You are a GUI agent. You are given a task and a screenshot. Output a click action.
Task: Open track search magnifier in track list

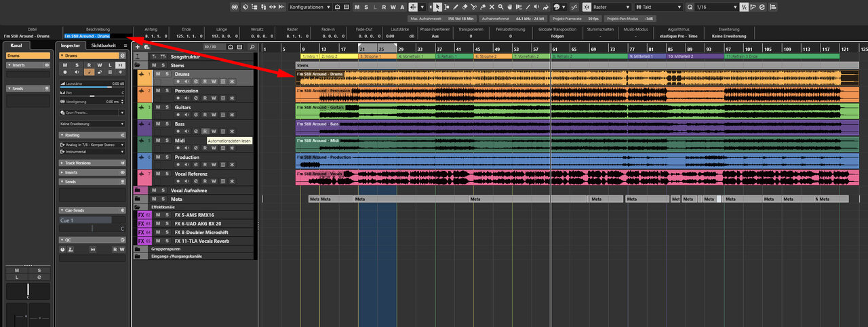(252, 47)
